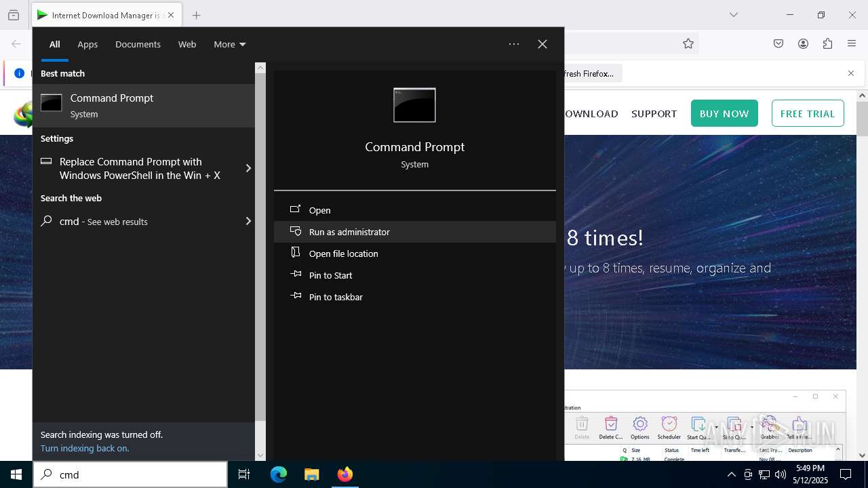Viewport: 868px width, 488px height.
Task: Click search results scrollbar down arrow
Action: (260, 455)
